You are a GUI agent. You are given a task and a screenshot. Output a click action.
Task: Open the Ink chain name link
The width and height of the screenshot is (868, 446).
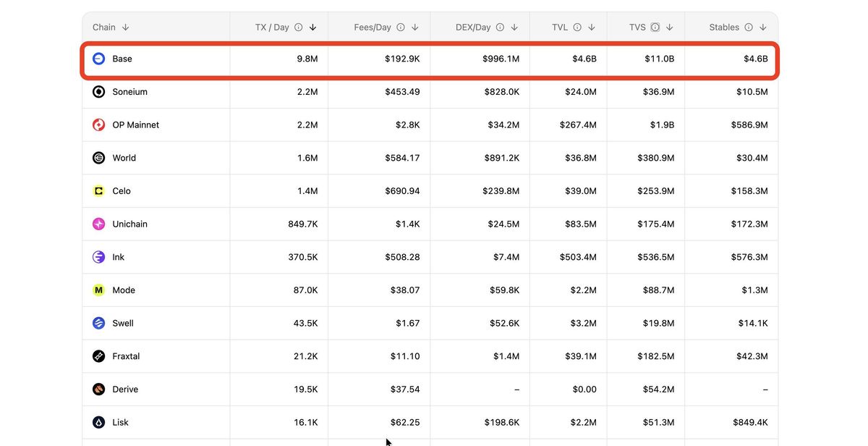click(119, 257)
